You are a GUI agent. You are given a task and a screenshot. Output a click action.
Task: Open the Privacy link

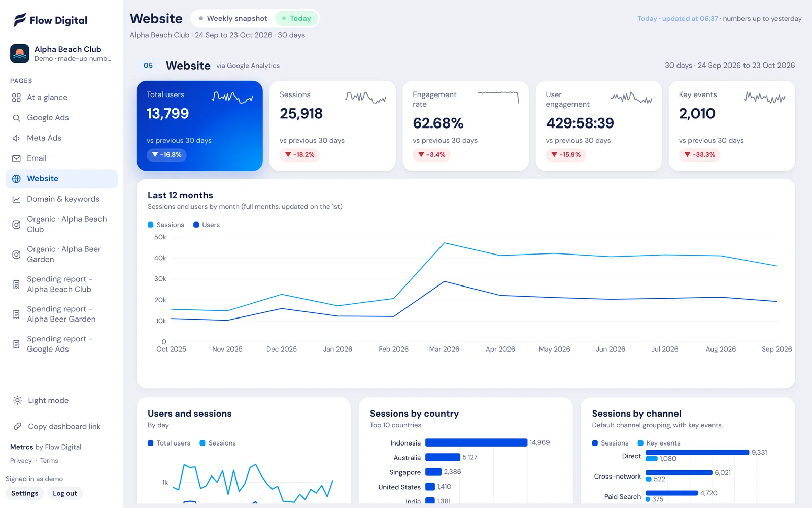click(21, 461)
